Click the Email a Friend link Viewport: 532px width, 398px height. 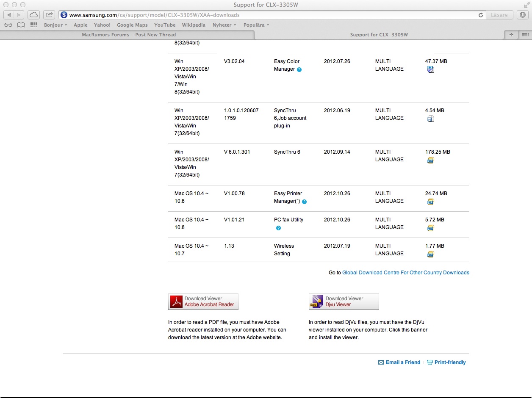click(399, 362)
